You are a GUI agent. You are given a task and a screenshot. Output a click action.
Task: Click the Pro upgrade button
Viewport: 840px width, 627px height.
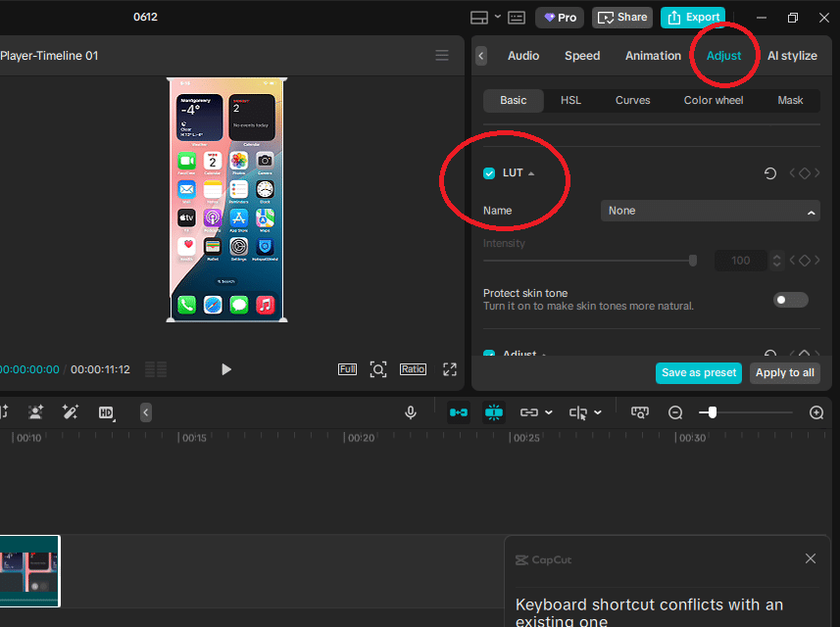coord(560,18)
